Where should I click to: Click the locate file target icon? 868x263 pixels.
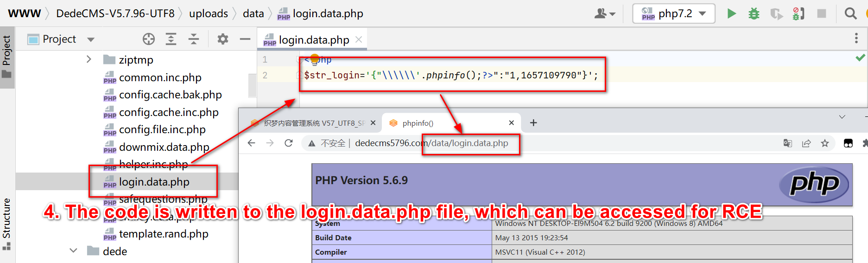[149, 39]
